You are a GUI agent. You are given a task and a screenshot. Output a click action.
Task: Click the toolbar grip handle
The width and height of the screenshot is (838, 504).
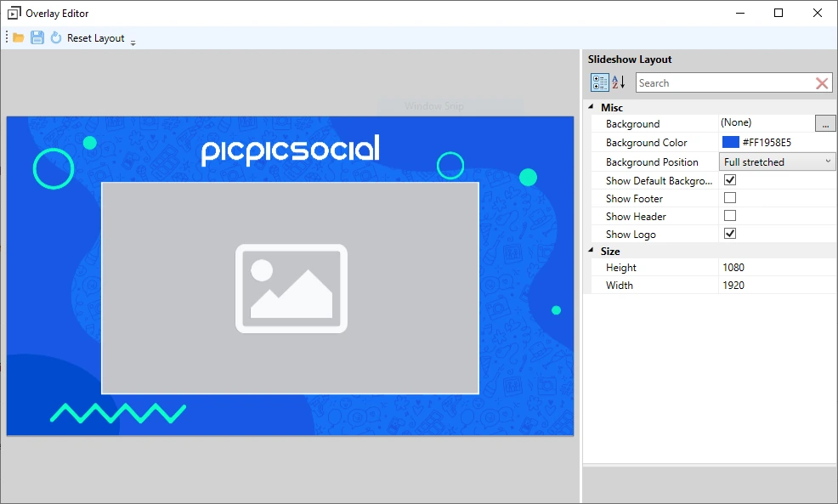click(x=7, y=37)
